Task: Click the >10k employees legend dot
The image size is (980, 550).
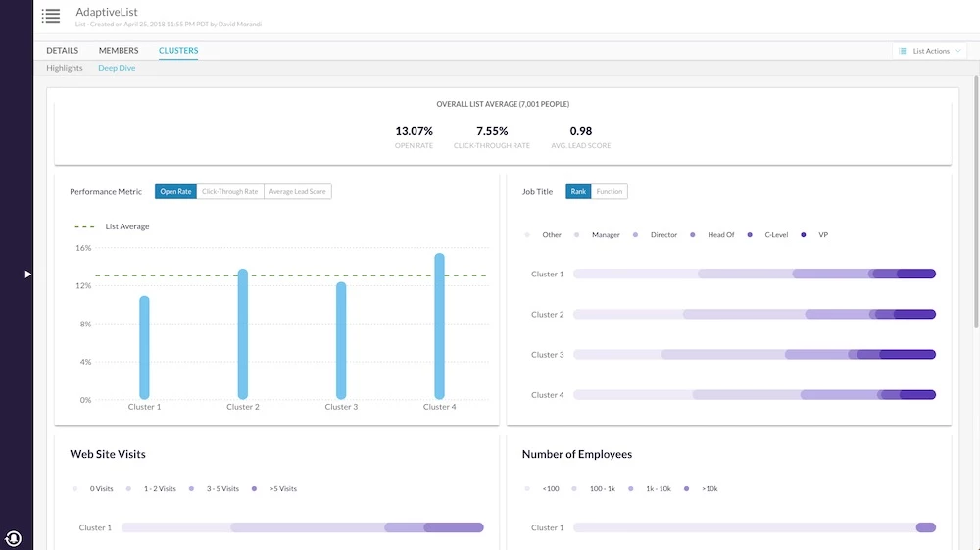Action: coord(686,489)
